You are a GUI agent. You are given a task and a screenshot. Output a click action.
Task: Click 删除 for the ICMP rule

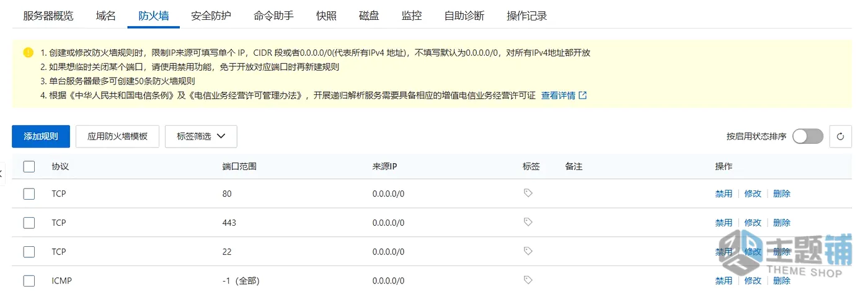pyautogui.click(x=782, y=281)
